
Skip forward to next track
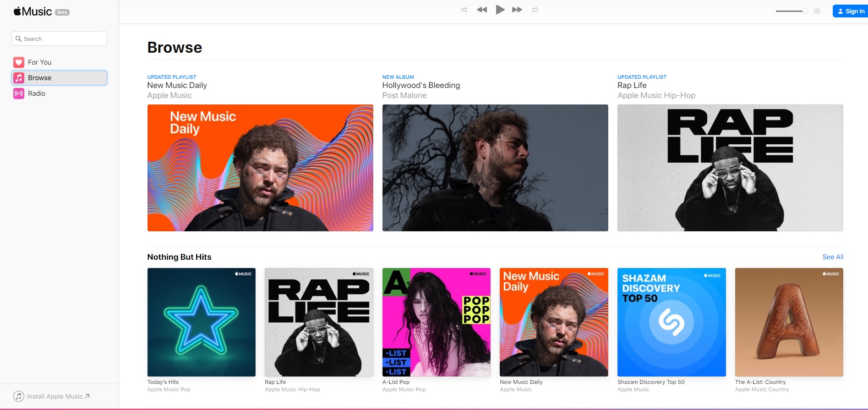pyautogui.click(x=517, y=10)
